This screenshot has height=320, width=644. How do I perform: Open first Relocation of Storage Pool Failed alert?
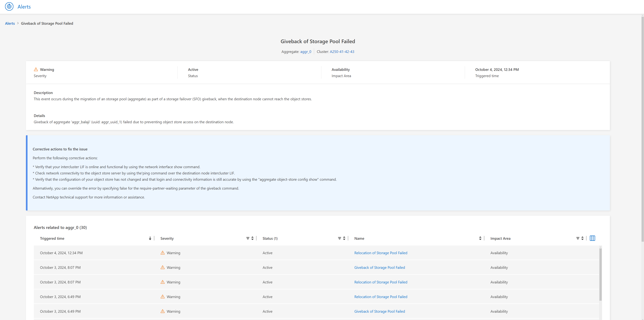(380, 253)
